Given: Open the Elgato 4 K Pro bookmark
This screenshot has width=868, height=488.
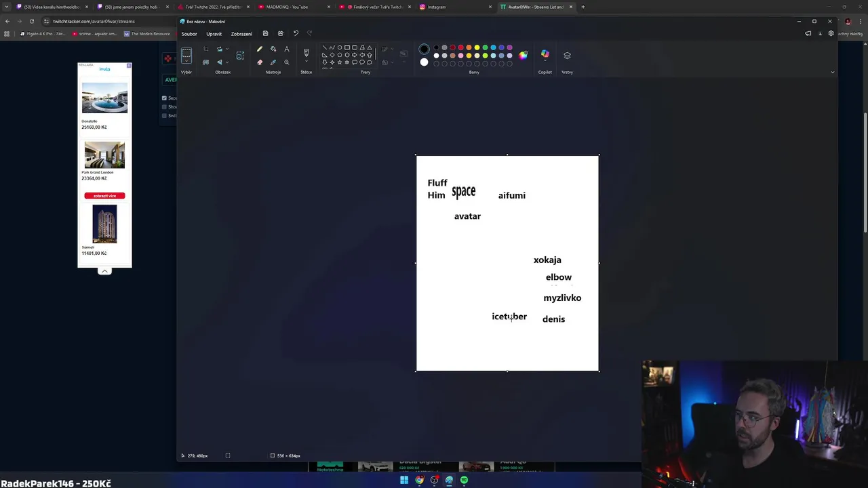Looking at the screenshot, I should (x=43, y=34).
